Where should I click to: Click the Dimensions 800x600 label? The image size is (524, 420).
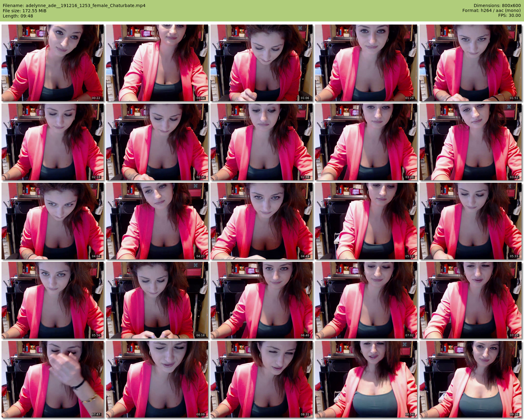click(x=497, y=6)
